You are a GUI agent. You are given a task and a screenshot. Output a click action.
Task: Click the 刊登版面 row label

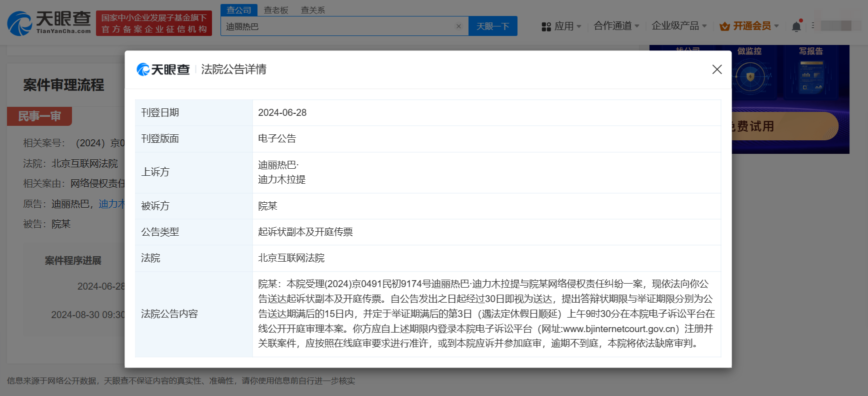(x=160, y=139)
